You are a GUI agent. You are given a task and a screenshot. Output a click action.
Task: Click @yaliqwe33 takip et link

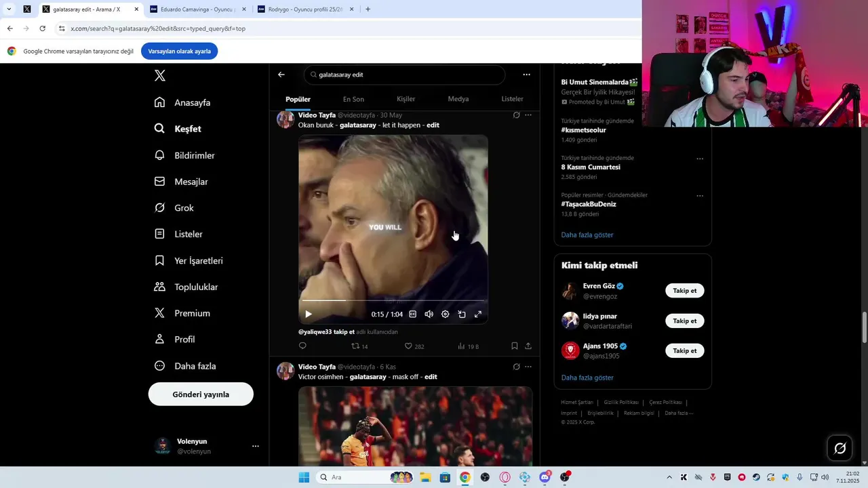[x=326, y=332]
